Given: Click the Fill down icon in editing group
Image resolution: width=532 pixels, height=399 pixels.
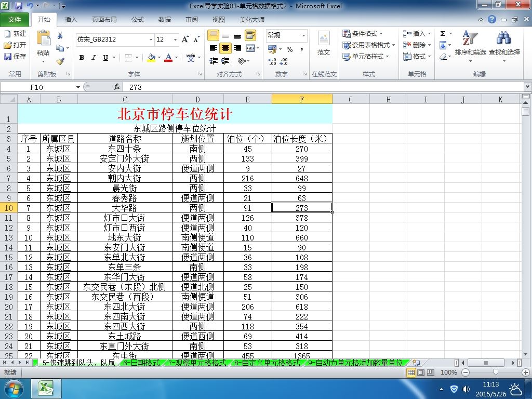Looking at the screenshot, I should point(443,45).
